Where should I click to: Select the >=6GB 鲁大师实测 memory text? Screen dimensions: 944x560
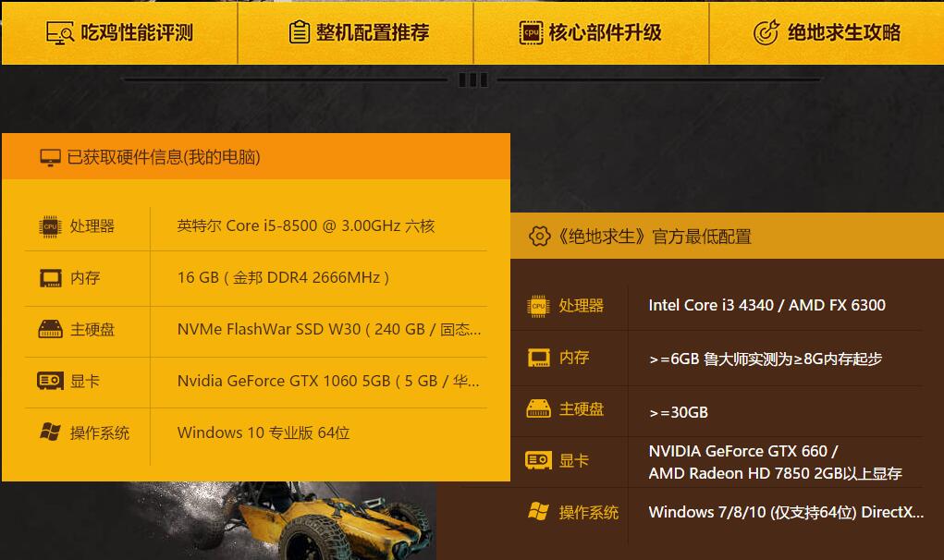pyautogui.click(x=766, y=359)
